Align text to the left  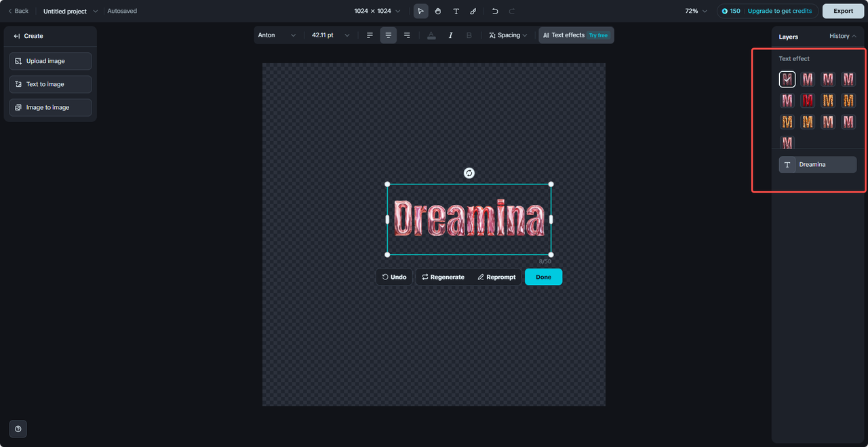pyautogui.click(x=370, y=35)
